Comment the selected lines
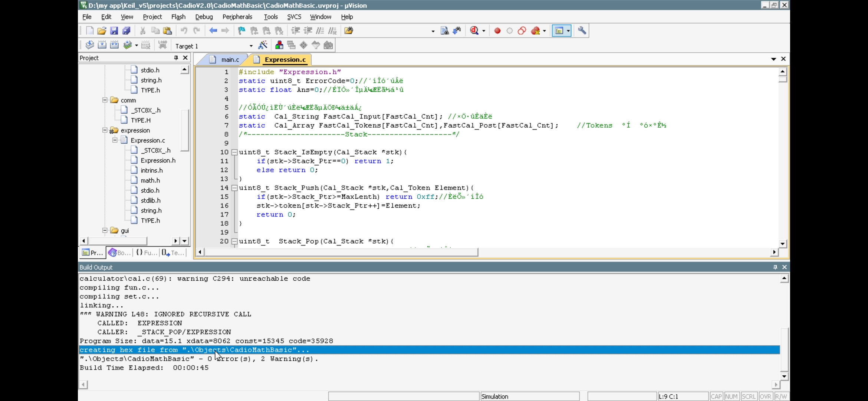Screen dimensions: 868x401 [320, 31]
